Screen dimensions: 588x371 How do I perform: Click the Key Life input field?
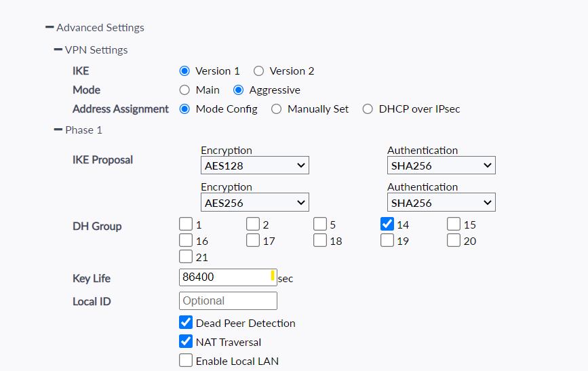point(224,277)
